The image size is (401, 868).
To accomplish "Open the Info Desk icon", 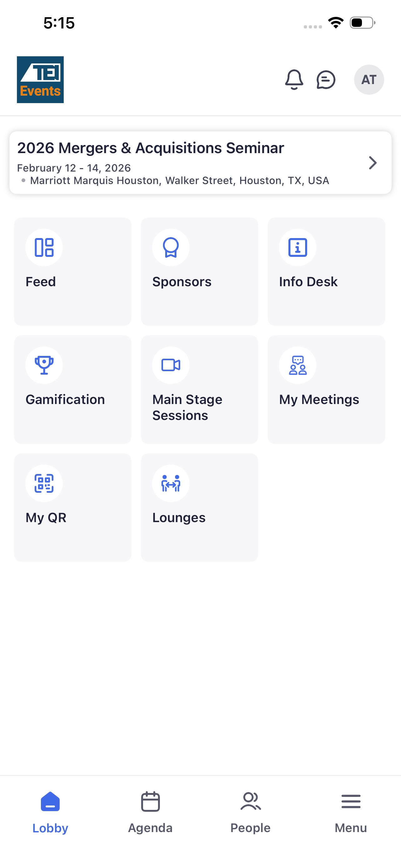I will [298, 247].
